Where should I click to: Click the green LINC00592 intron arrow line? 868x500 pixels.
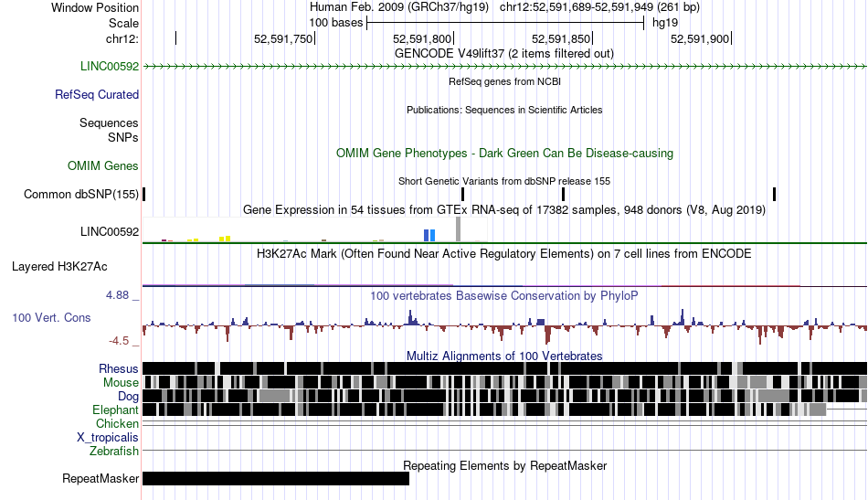coord(505,67)
